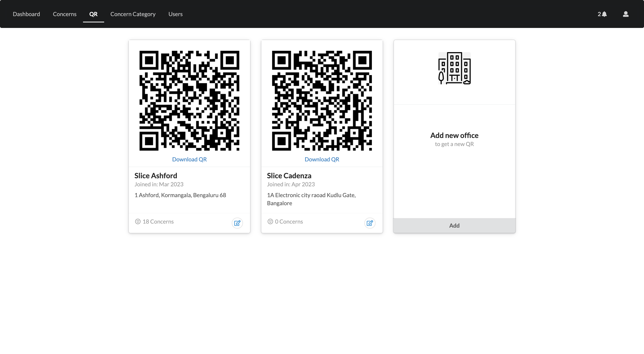The height and width of the screenshot is (354, 644).
Task: Click the notification count '2'
Action: coord(599,14)
